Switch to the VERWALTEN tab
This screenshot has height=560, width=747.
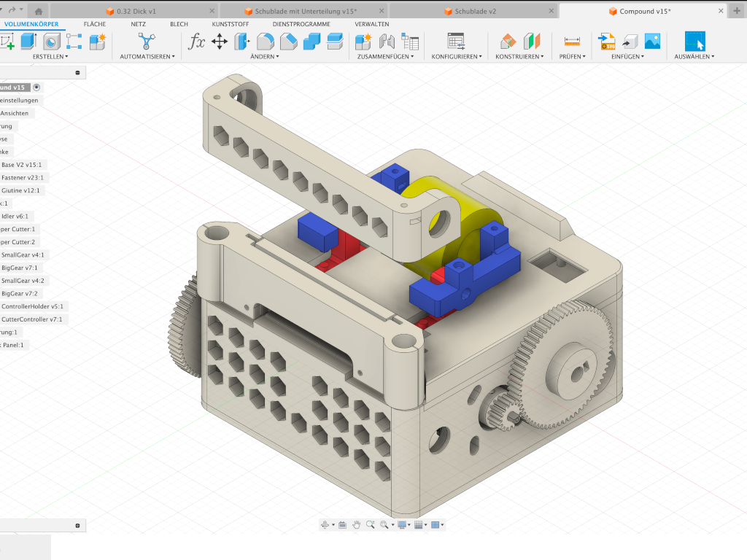point(371,24)
